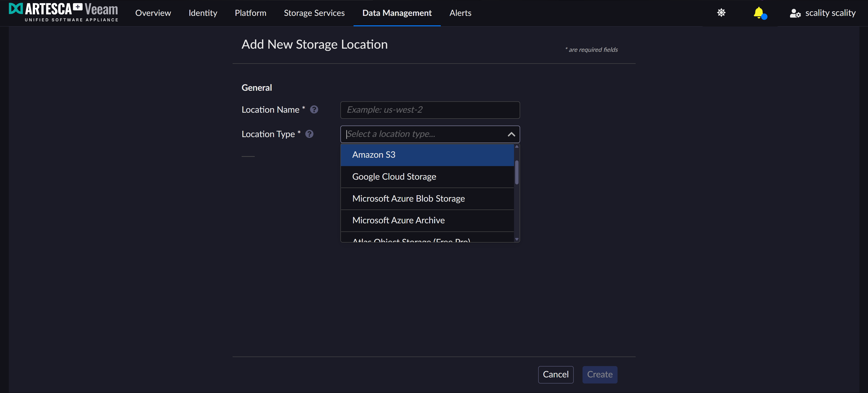Click the dropdown list scroll-down arrow
This screenshot has width=868, height=393.
(x=517, y=239)
